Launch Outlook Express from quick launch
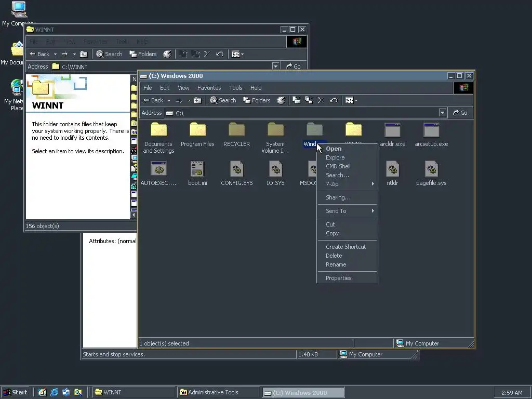532x399 pixels. pos(66,392)
